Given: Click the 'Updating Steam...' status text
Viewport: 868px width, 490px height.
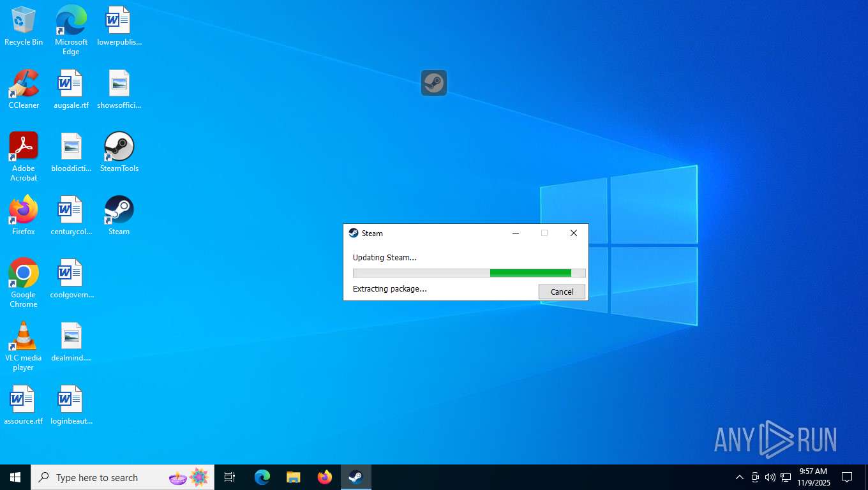Looking at the screenshot, I should 385,258.
